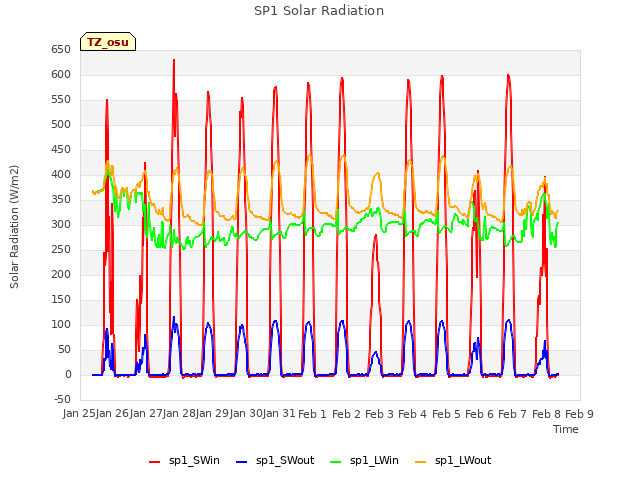The width and height of the screenshot is (640, 480).
Task: Click the Feb 9 date tick label
Action: pos(579,414)
